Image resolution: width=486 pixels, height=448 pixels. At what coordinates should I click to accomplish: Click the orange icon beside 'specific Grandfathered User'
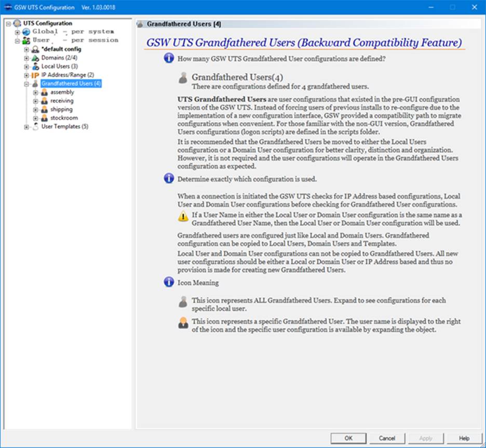click(183, 323)
